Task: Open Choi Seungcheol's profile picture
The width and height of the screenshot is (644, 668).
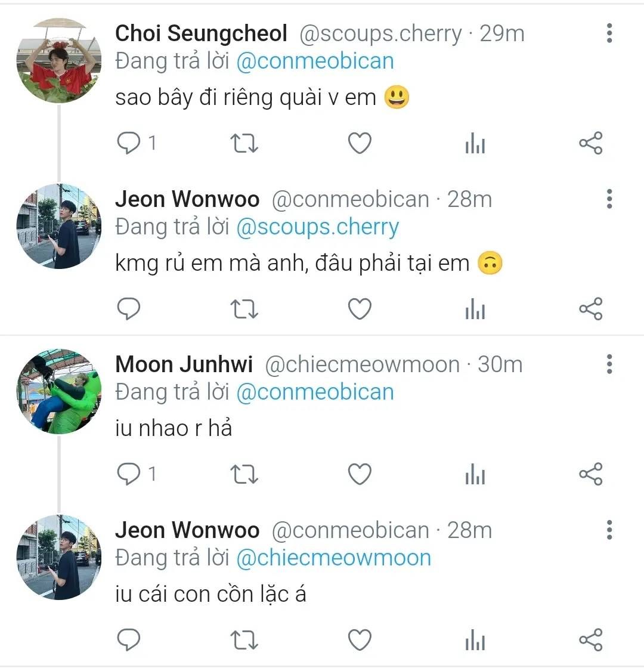Action: click(58, 60)
